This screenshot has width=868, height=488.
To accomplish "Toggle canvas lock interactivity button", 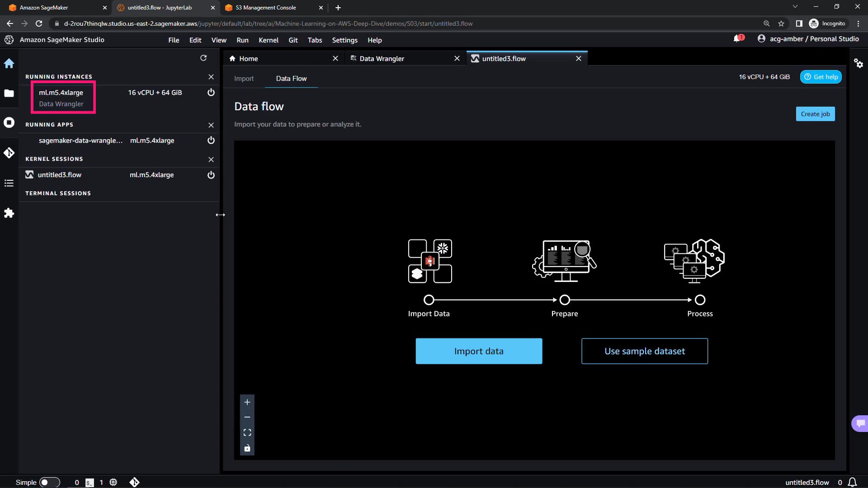I will point(247,448).
